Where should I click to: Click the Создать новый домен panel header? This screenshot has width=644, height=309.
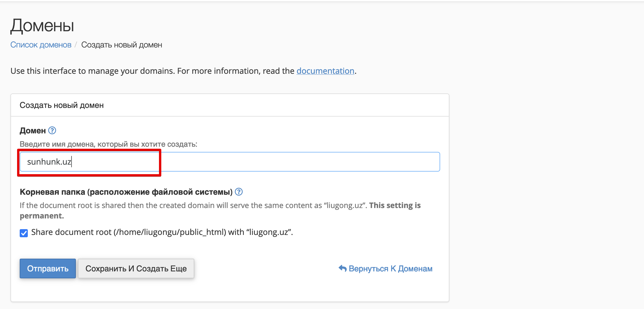(62, 105)
